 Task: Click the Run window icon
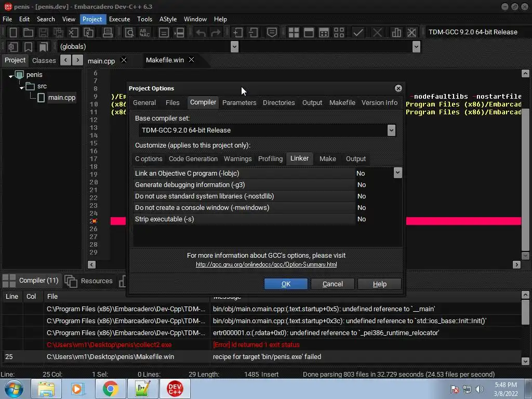point(309,33)
